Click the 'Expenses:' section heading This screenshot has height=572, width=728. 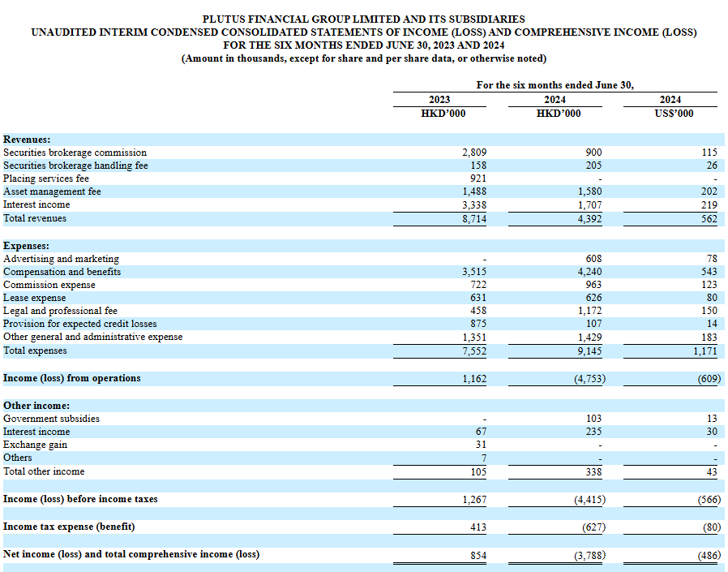coord(26,246)
